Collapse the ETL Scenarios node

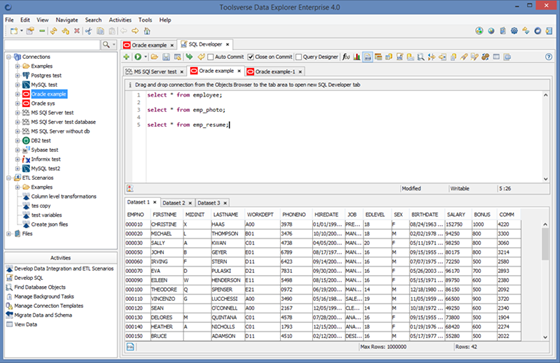click(x=9, y=178)
